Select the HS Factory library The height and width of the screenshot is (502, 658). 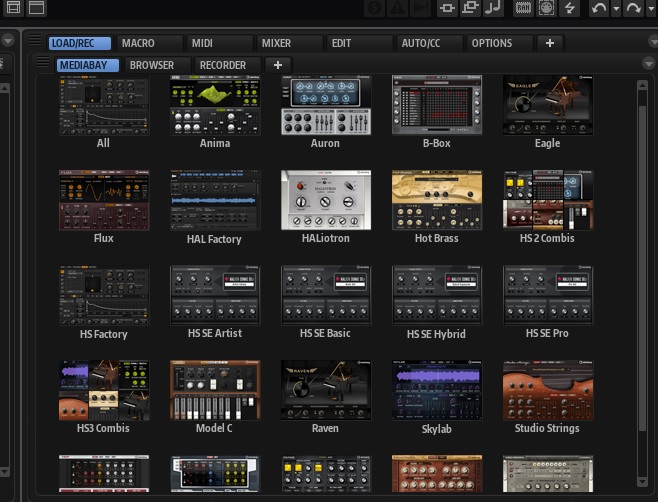[104, 295]
